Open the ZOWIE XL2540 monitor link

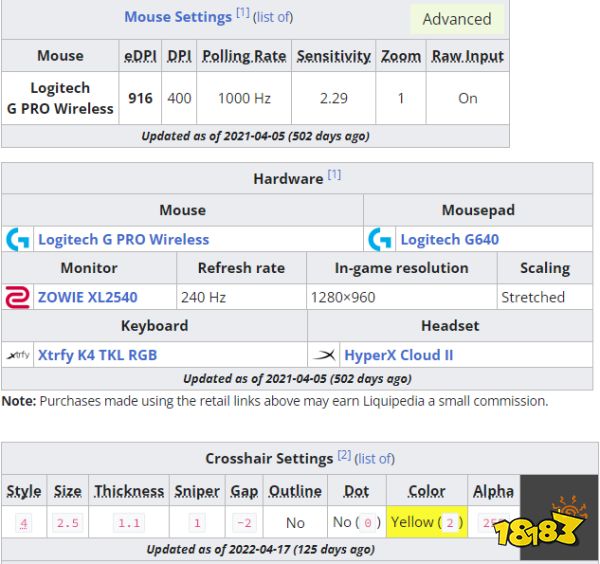coord(88,297)
